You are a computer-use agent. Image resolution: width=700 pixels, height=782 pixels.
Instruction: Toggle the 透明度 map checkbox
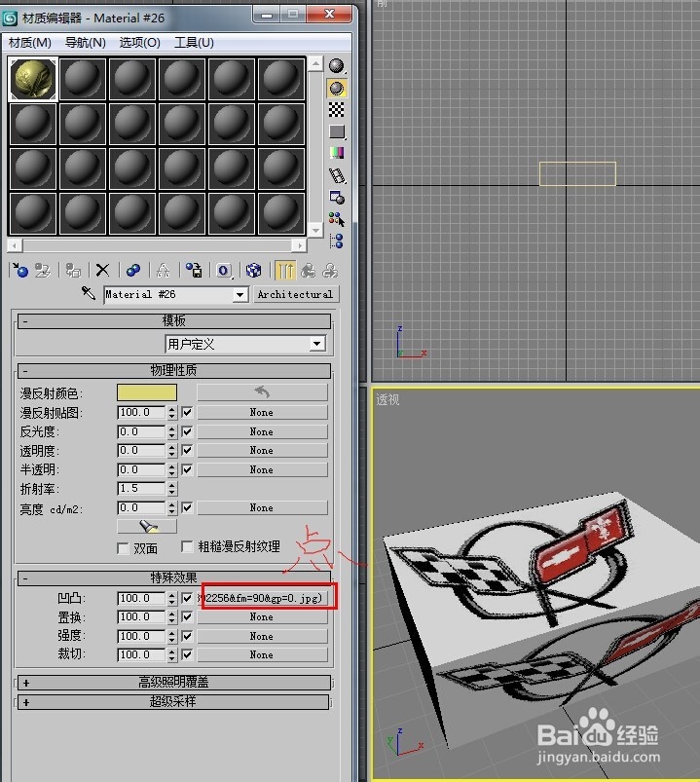click(187, 450)
